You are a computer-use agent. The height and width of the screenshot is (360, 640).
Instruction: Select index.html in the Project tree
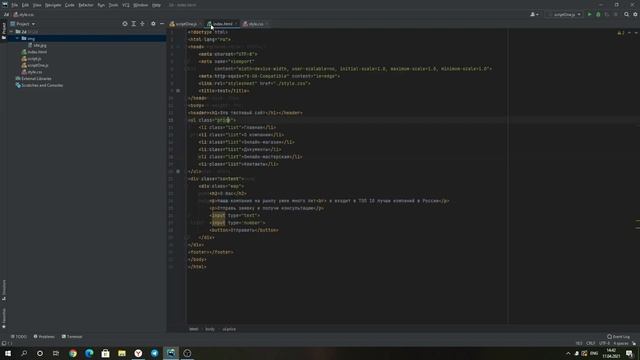tap(34, 52)
